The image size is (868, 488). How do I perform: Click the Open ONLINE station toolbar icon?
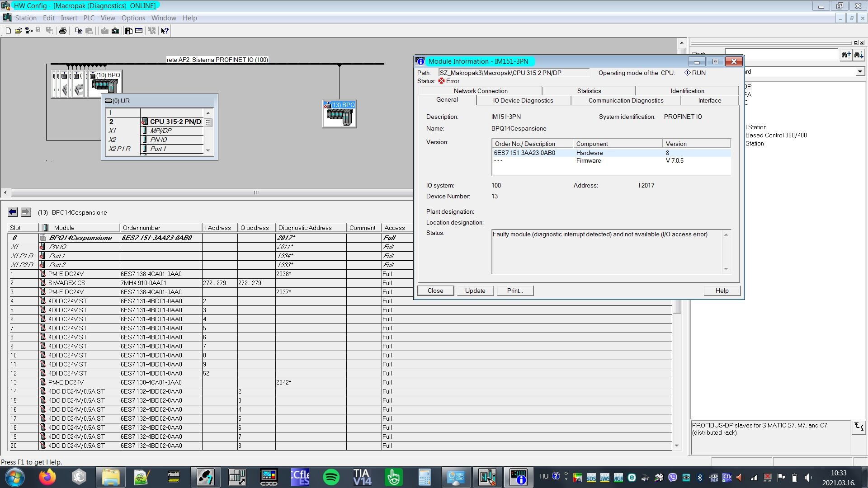coord(28,31)
